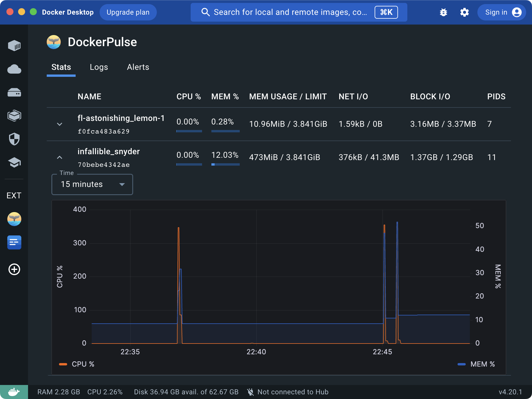Click the troubleshoot bug icon
532x399 pixels.
pyautogui.click(x=444, y=12)
